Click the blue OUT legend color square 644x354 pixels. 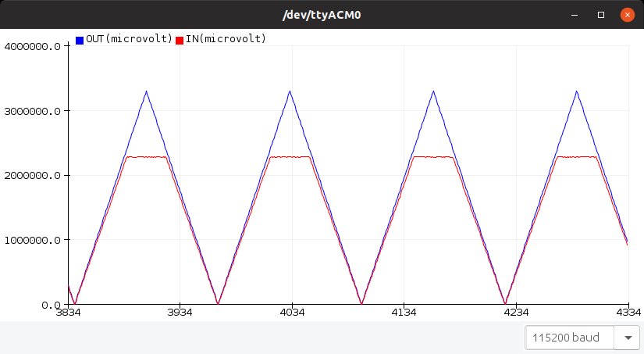[x=80, y=39]
